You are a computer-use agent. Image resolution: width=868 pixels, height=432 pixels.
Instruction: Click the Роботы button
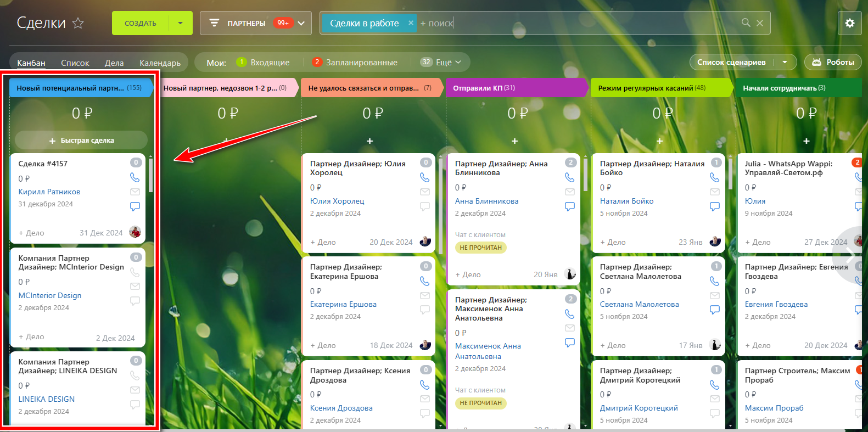(833, 62)
